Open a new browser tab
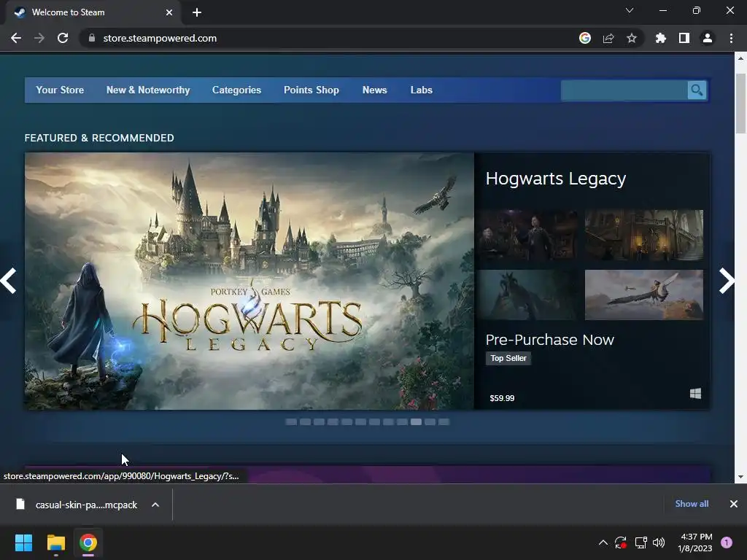747x560 pixels. 197,12
